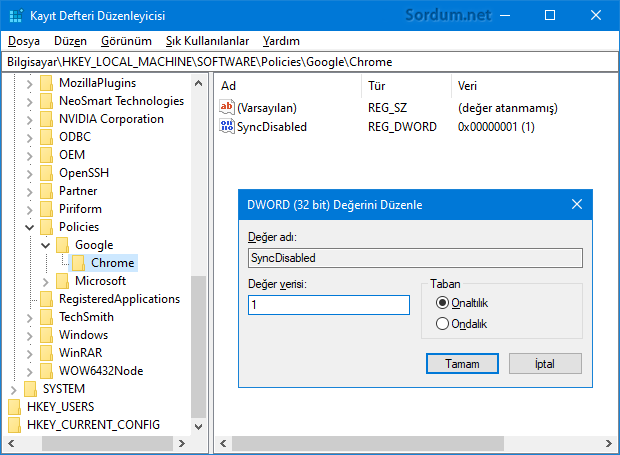This screenshot has width=620, height=455.
Task: Select the Chrome folder icon
Action: (x=78, y=263)
